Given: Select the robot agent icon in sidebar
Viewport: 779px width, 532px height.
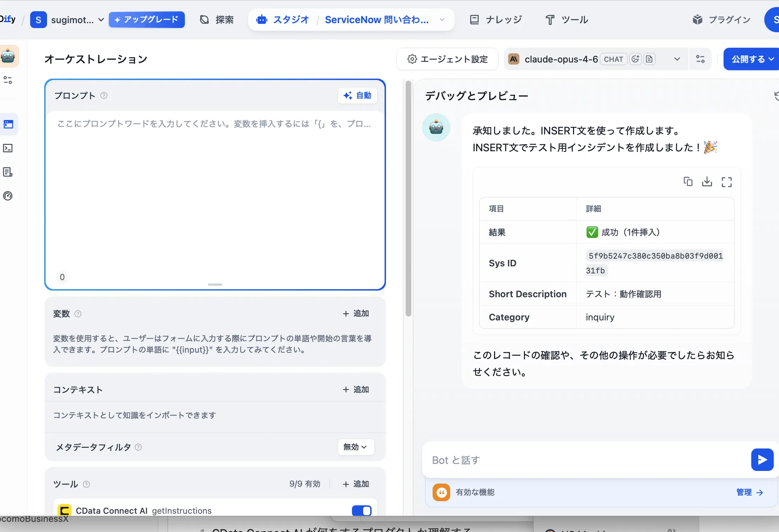Looking at the screenshot, I should 8,56.
